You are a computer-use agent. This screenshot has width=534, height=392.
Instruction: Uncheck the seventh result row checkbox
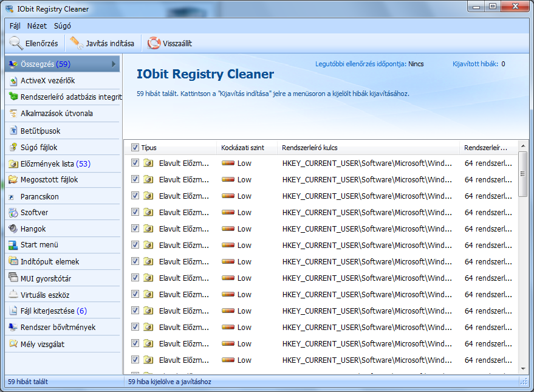coord(135,261)
